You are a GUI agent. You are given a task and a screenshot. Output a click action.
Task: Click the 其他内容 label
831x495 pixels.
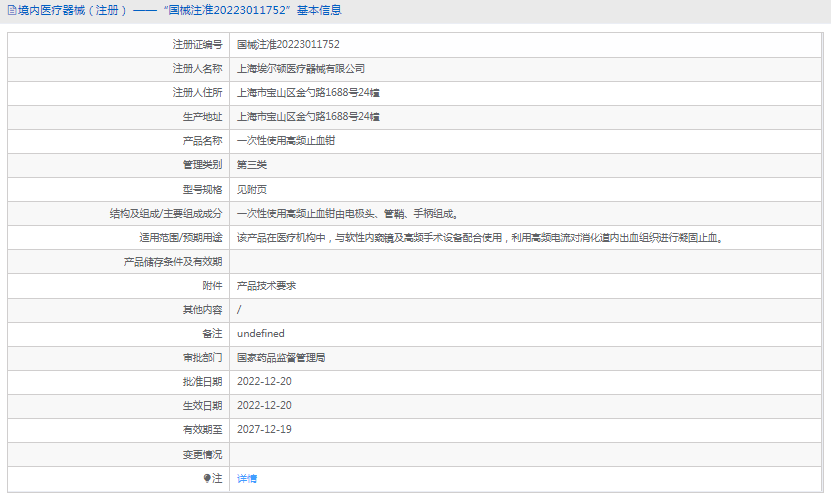[x=202, y=310]
